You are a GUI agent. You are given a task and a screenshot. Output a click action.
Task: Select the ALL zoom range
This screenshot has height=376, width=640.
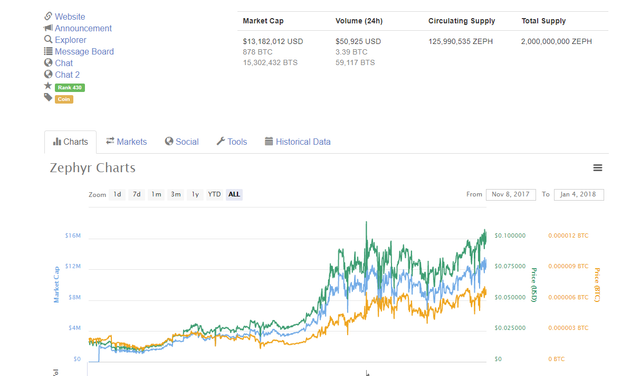[x=234, y=194]
